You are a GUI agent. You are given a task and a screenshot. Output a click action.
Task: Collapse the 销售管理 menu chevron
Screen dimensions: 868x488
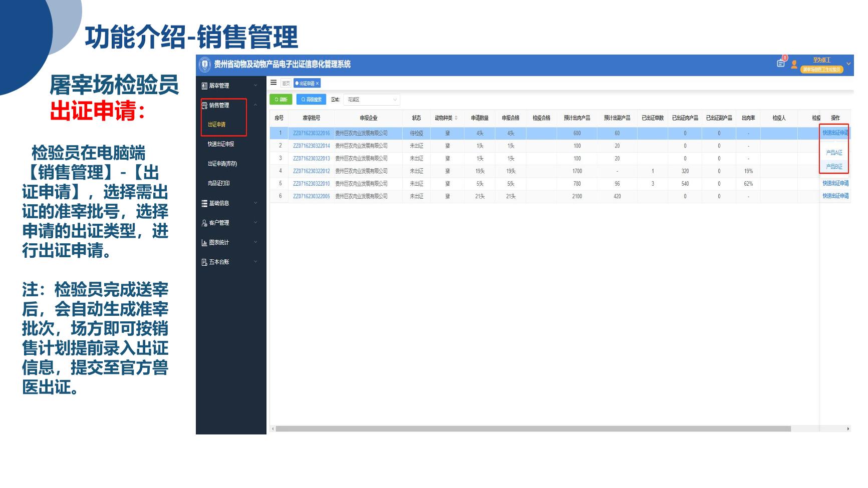[255, 105]
